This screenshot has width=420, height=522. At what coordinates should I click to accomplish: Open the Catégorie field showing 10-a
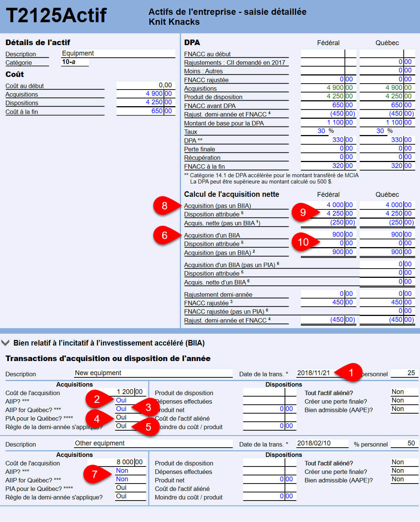point(74,62)
